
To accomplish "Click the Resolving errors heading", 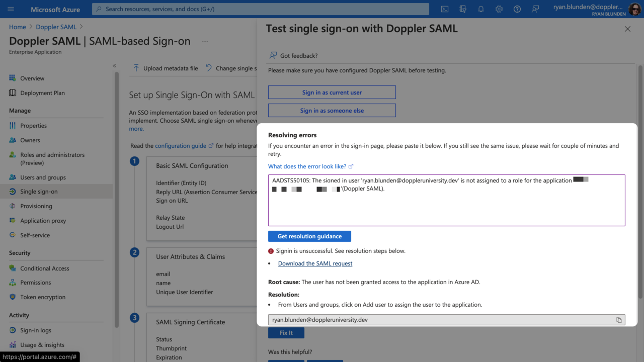I will (292, 135).
